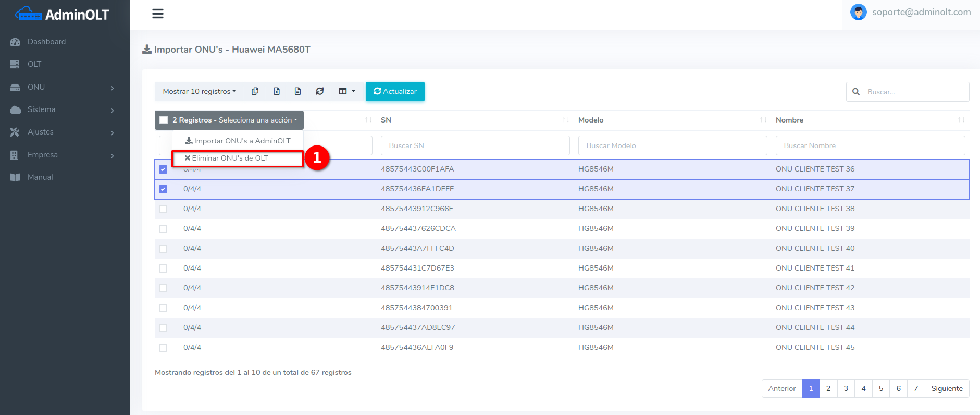Click the user avatar icon
The height and width of the screenshot is (415, 980).
(858, 12)
